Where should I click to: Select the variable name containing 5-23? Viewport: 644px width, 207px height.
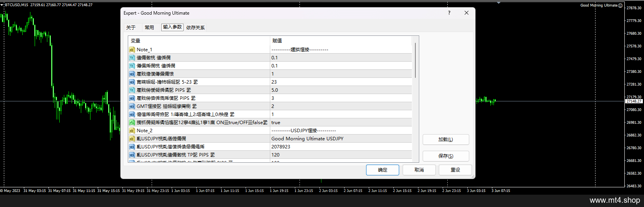click(167, 82)
